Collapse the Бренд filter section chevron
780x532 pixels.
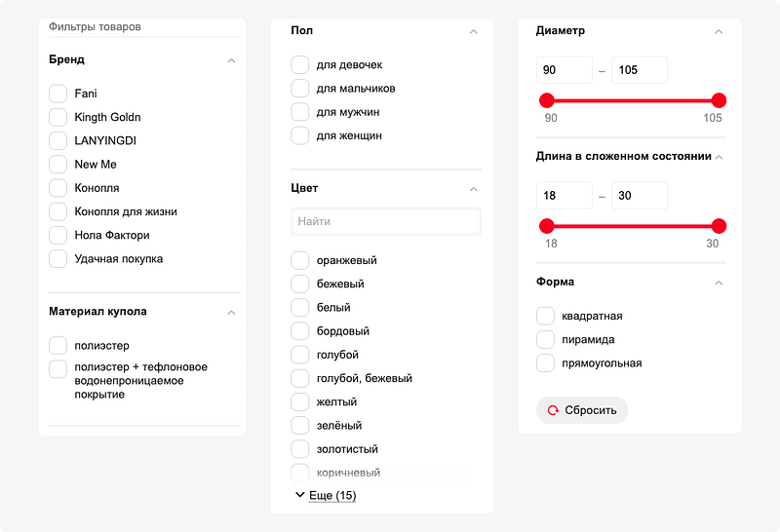(x=231, y=60)
